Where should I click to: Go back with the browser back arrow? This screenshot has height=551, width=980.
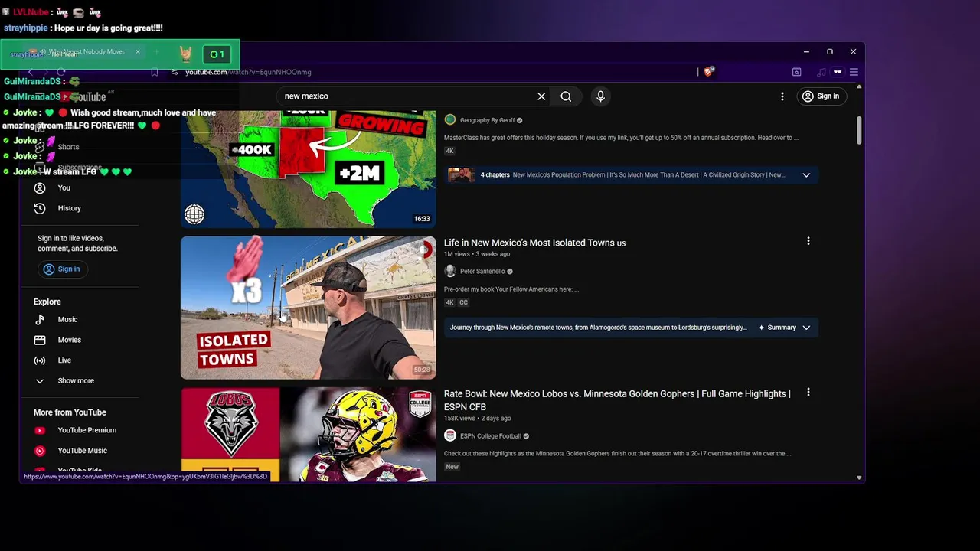coord(31,72)
